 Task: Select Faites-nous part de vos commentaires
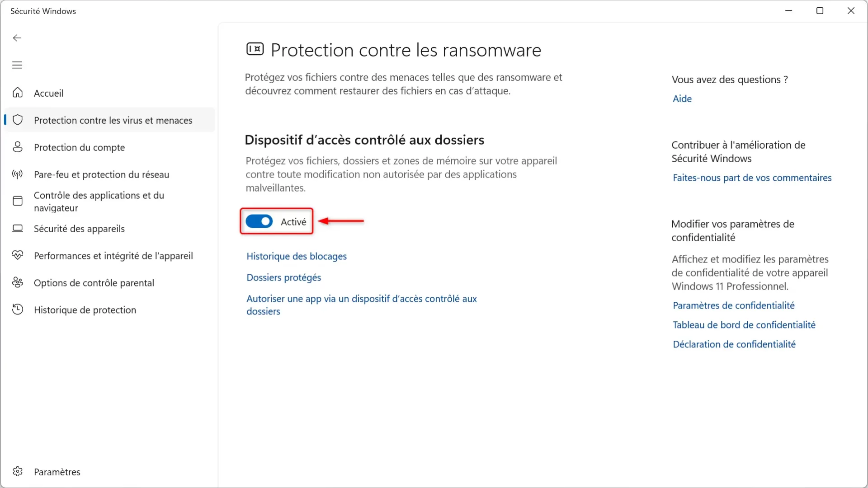pyautogui.click(x=752, y=177)
